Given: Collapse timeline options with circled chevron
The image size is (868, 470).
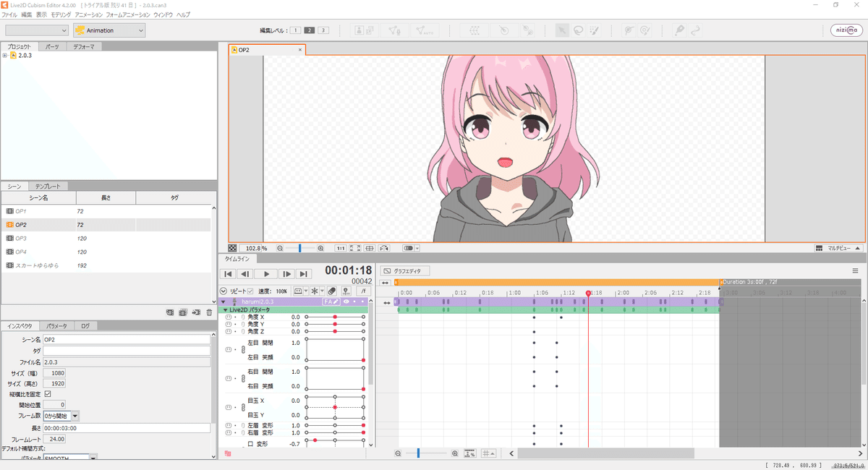Looking at the screenshot, I should (x=224, y=291).
